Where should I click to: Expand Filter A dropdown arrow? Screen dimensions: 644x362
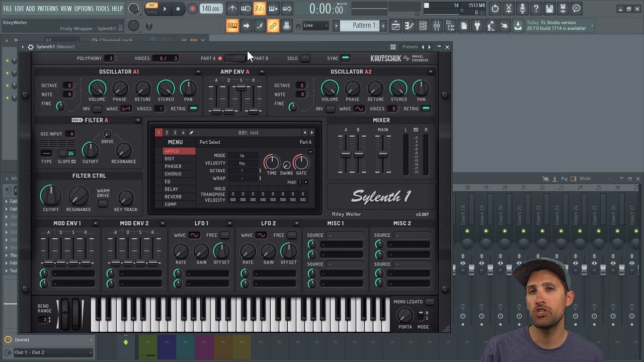138,120
